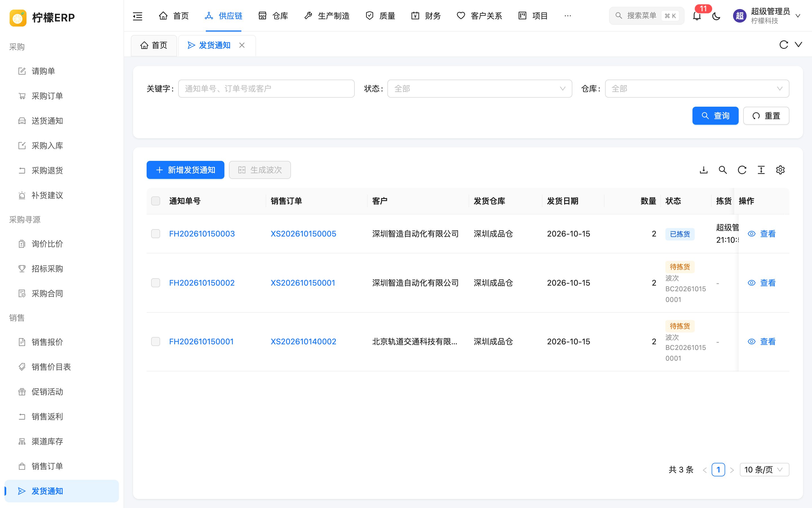Click the 查询 search button
812x508 pixels.
coord(715,116)
